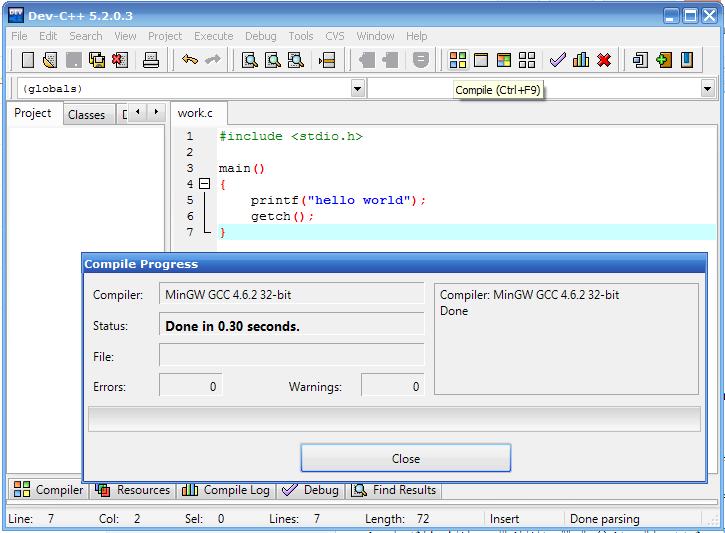This screenshot has width=725, height=533.
Task: Click the Debug checkmark toolbar icon
Action: (x=558, y=60)
